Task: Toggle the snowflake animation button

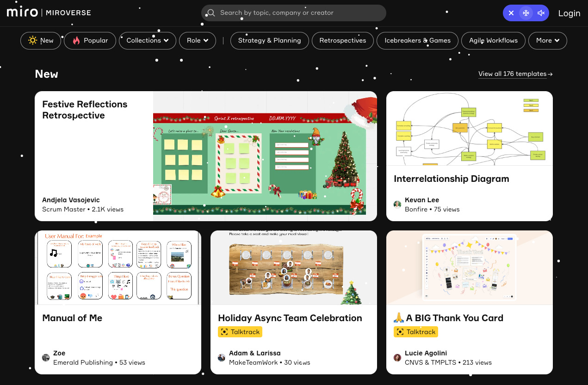Action: 526,13
